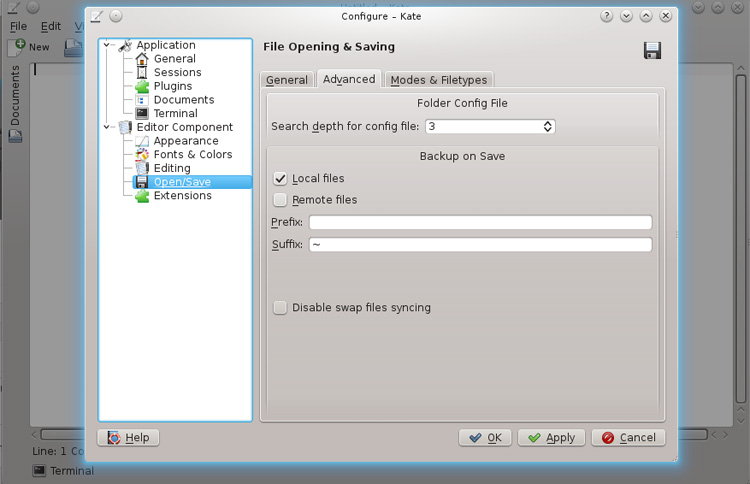Image resolution: width=750 pixels, height=484 pixels.
Task: Toggle the Local files backup checkbox
Action: pyautogui.click(x=280, y=179)
